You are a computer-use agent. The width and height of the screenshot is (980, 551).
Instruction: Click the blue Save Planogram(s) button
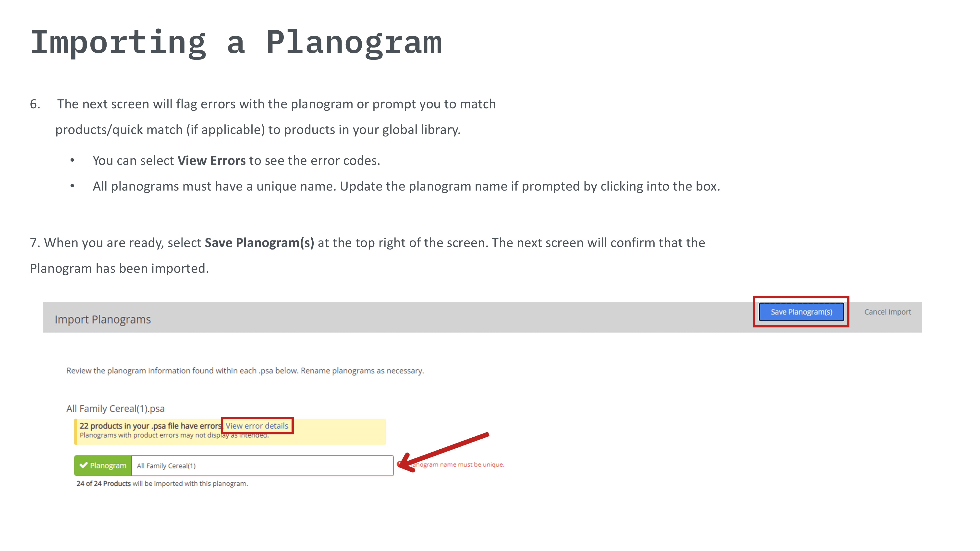801,312
